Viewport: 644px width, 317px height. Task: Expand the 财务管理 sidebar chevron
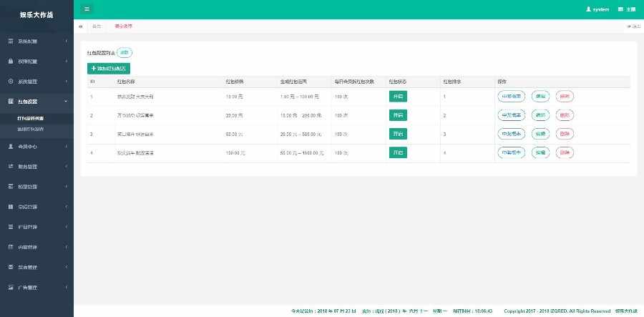pos(66,166)
